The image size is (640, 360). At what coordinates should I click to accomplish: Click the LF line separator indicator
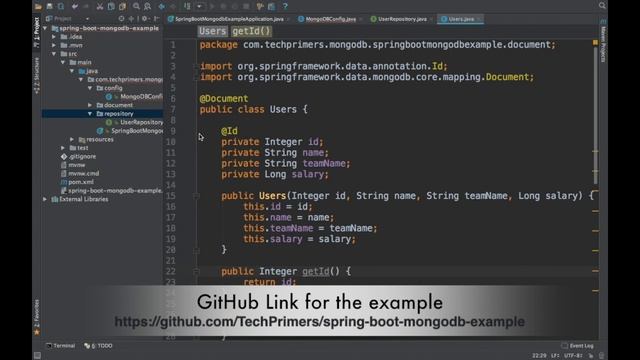(555, 356)
